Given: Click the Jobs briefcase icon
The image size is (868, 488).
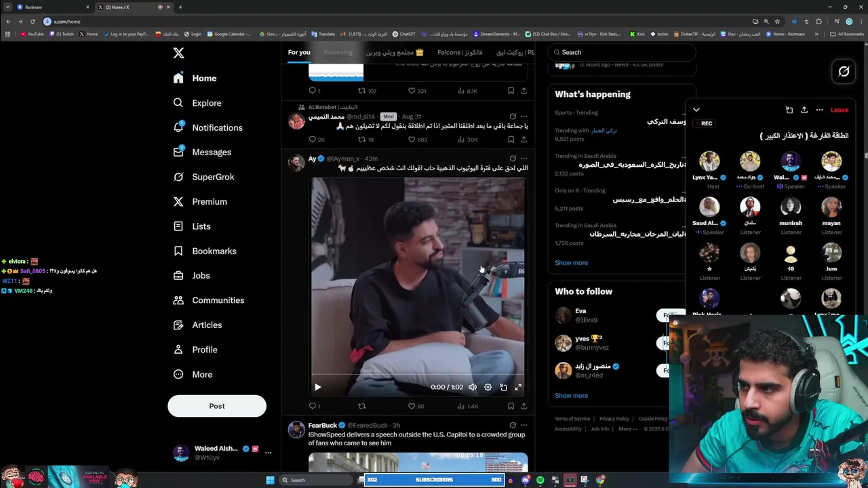Looking at the screenshot, I should click(x=178, y=275).
